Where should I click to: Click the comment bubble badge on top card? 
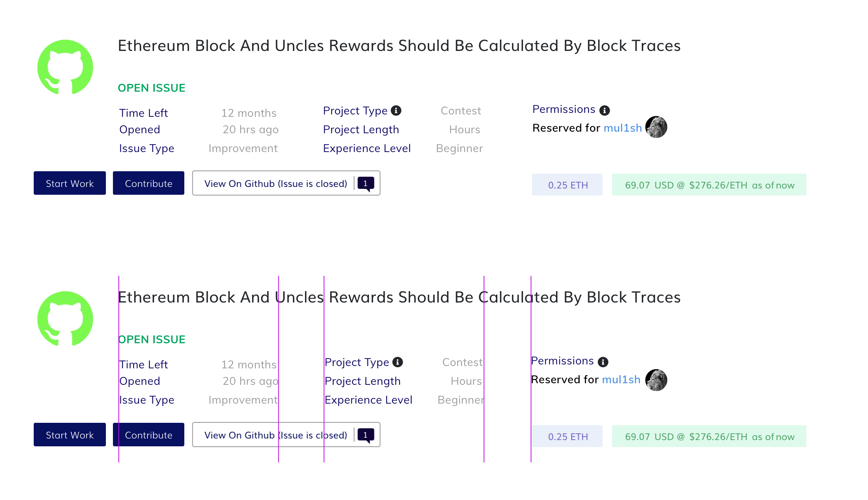point(366,183)
